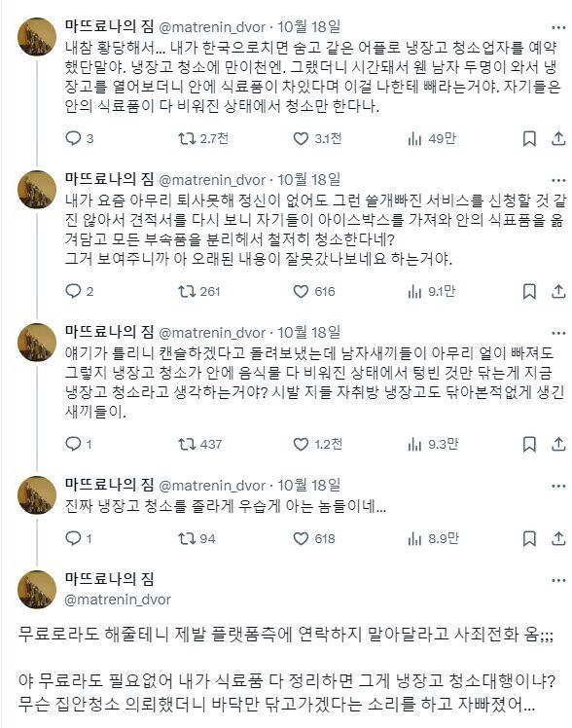Bookmark the third tweet with 9.3만 views
Image resolution: width=572 pixels, height=728 pixels.
pos(529,445)
